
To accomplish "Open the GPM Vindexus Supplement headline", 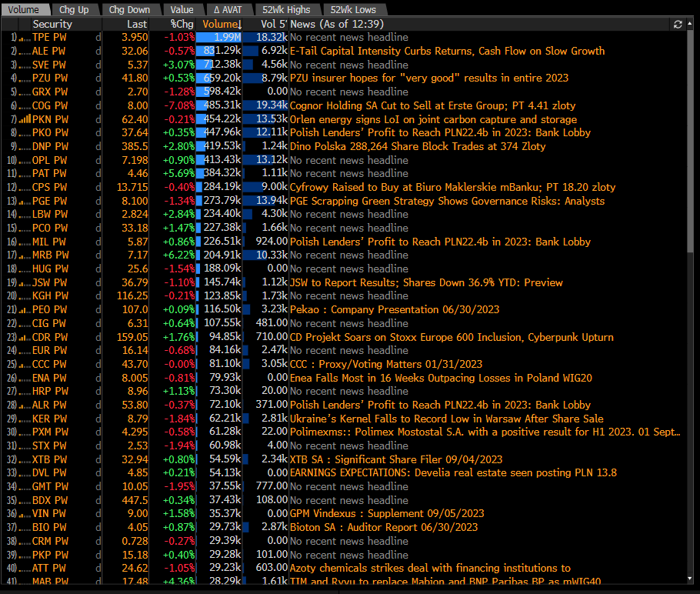I will 387,514.
